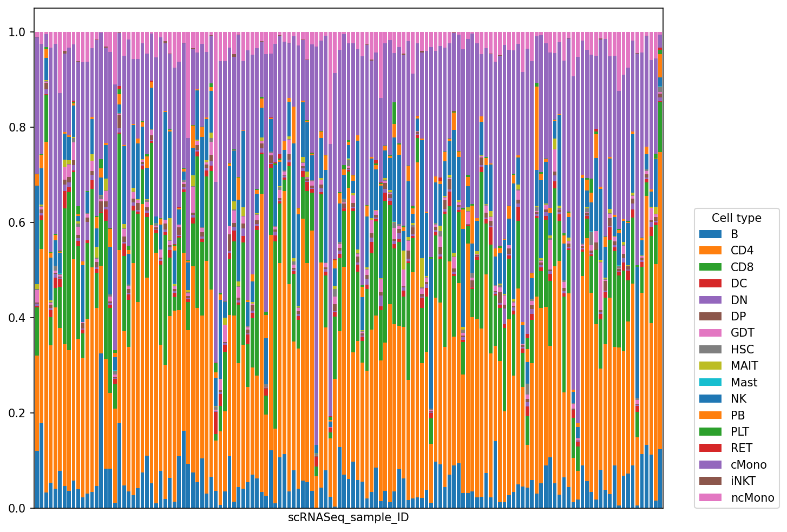
Task: Click the NK legend label
Action: click(738, 399)
